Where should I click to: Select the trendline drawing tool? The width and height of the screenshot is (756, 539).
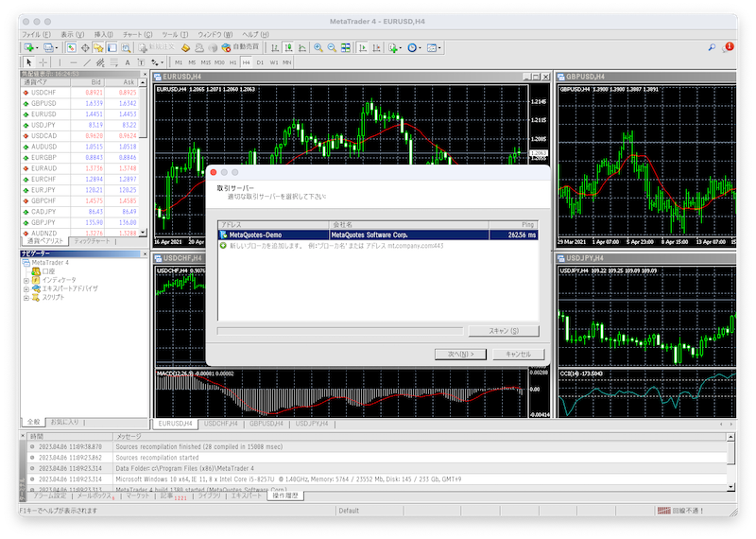point(87,62)
